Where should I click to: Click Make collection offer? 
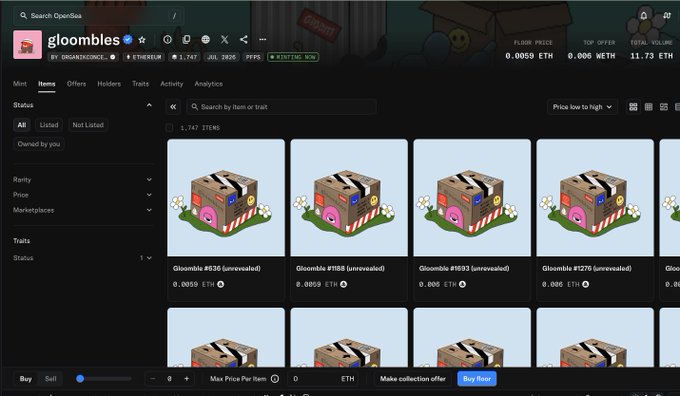413,379
